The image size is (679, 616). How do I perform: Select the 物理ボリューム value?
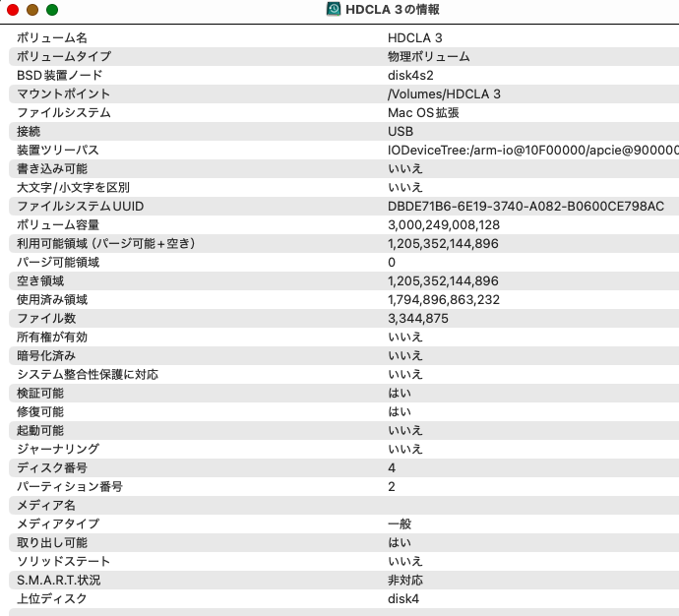click(429, 57)
